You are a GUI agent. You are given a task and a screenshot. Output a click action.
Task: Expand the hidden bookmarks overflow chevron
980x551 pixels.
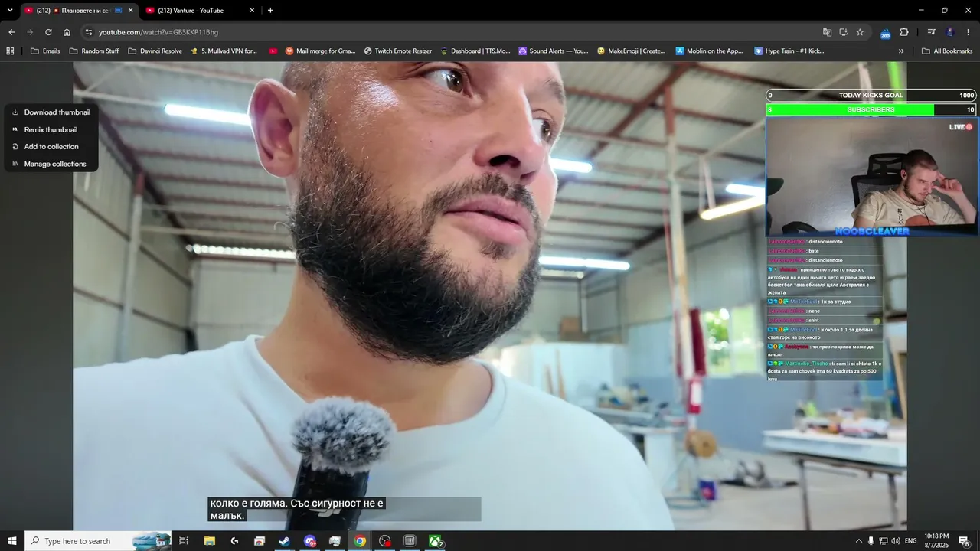(901, 51)
